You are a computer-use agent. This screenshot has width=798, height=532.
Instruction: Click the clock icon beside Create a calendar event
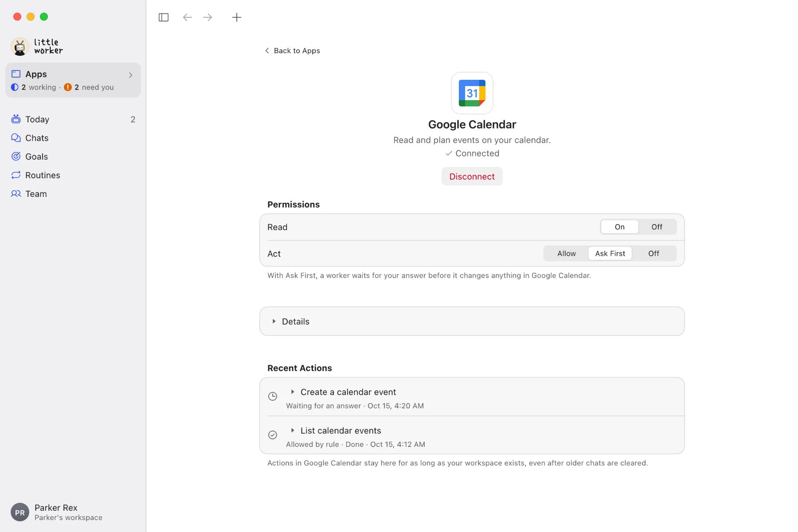(273, 396)
